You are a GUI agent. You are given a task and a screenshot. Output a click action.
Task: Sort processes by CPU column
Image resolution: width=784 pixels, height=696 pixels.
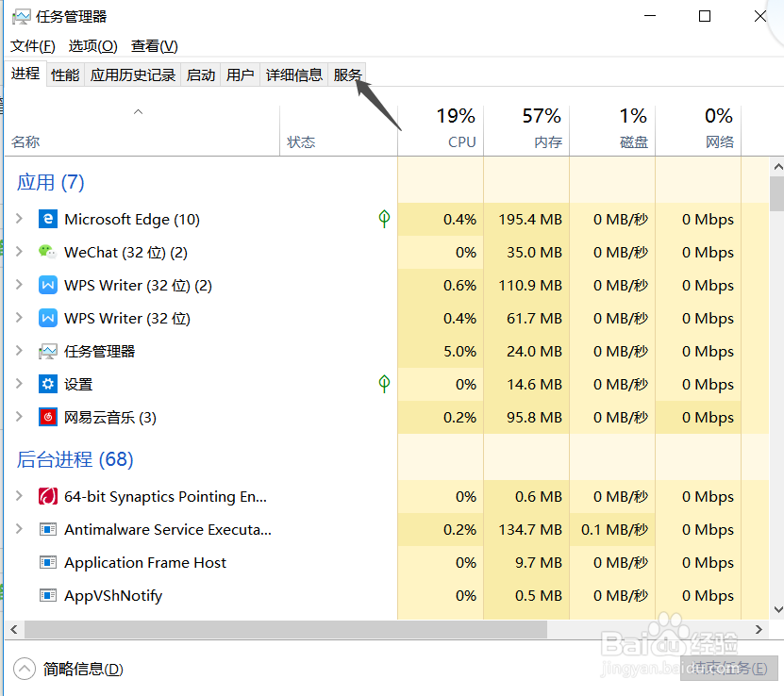tap(441, 131)
